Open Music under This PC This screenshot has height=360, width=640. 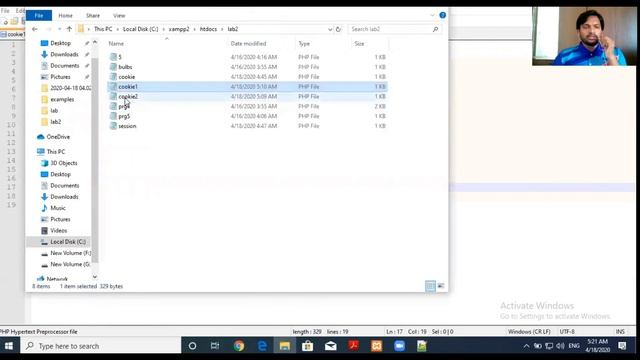click(x=58, y=208)
